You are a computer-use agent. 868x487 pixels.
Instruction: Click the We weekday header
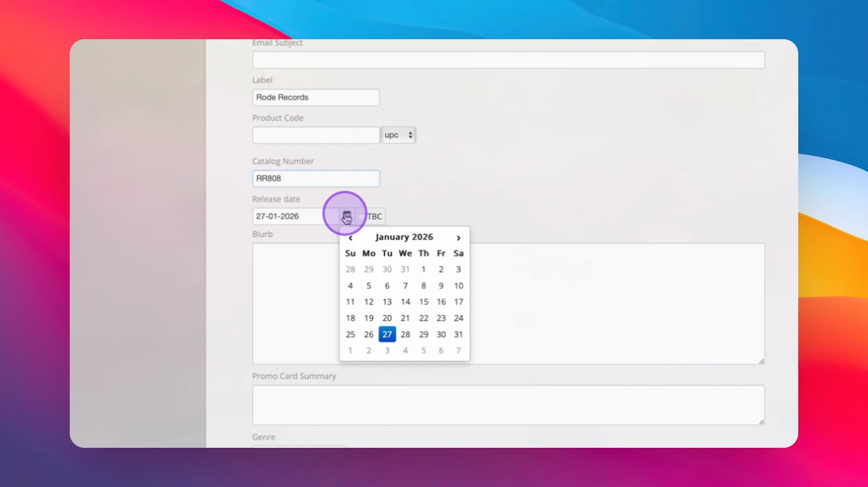pyautogui.click(x=405, y=253)
